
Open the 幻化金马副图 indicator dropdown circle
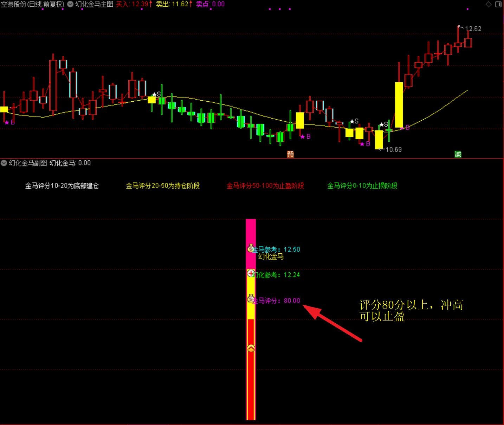pyautogui.click(x=4, y=163)
